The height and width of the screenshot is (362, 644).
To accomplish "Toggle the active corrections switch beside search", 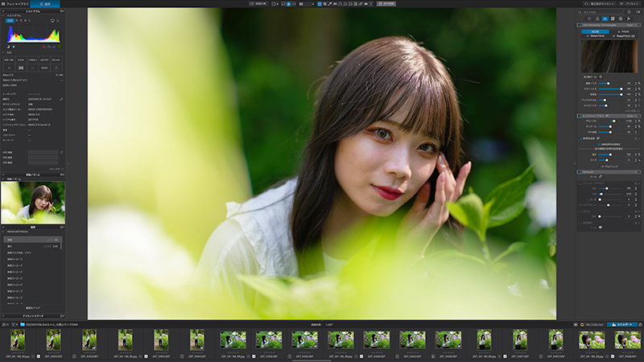I will tap(638, 12).
